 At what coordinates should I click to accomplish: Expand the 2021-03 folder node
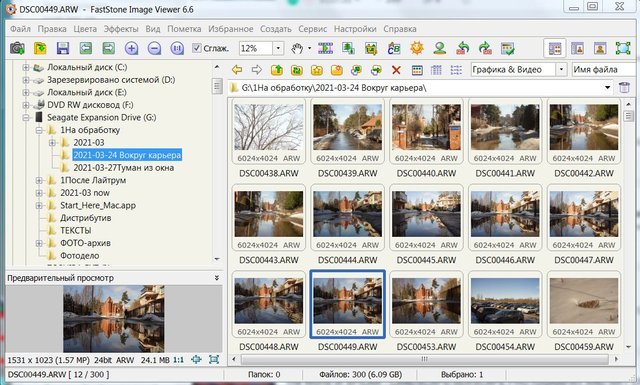[x=52, y=142]
